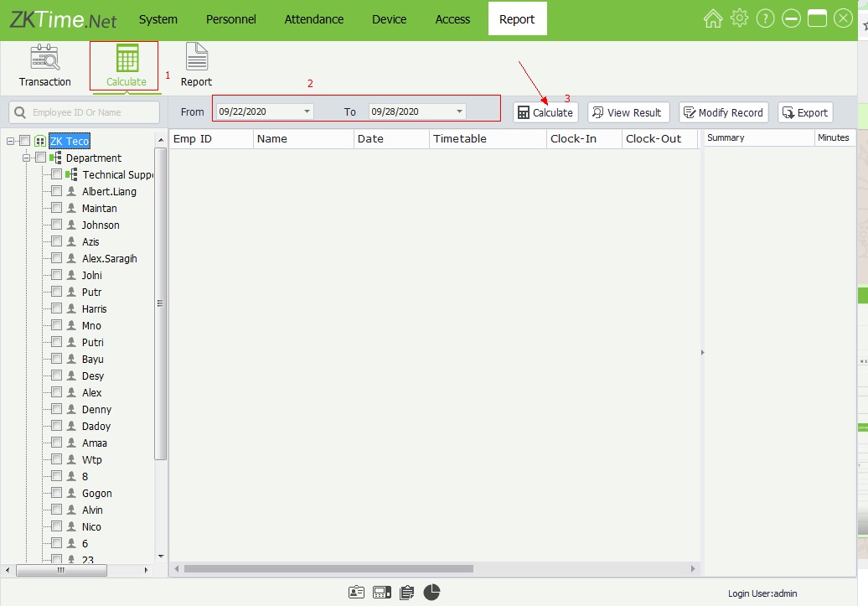Image resolution: width=868 pixels, height=606 pixels.
Task: Open the Access menu
Action: (x=452, y=18)
